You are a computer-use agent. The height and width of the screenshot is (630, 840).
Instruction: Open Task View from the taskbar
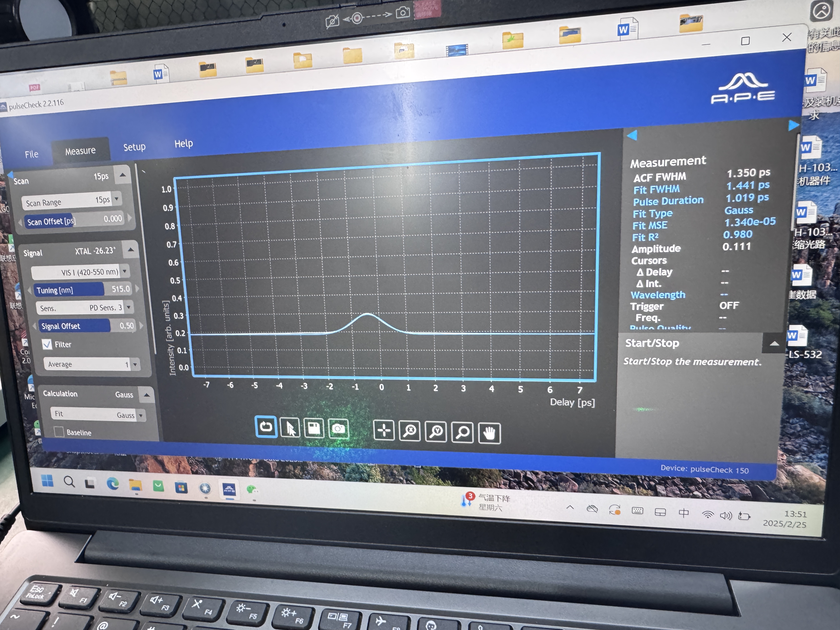pos(90,483)
